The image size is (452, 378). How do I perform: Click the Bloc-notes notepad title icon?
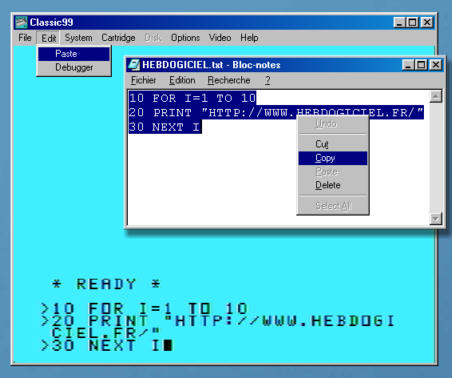point(134,64)
